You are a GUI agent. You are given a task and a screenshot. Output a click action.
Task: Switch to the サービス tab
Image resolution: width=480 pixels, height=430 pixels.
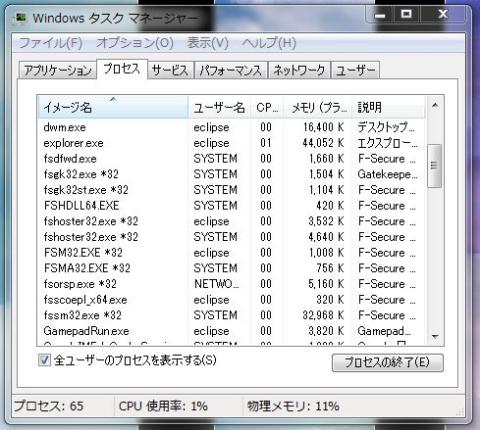click(x=170, y=70)
